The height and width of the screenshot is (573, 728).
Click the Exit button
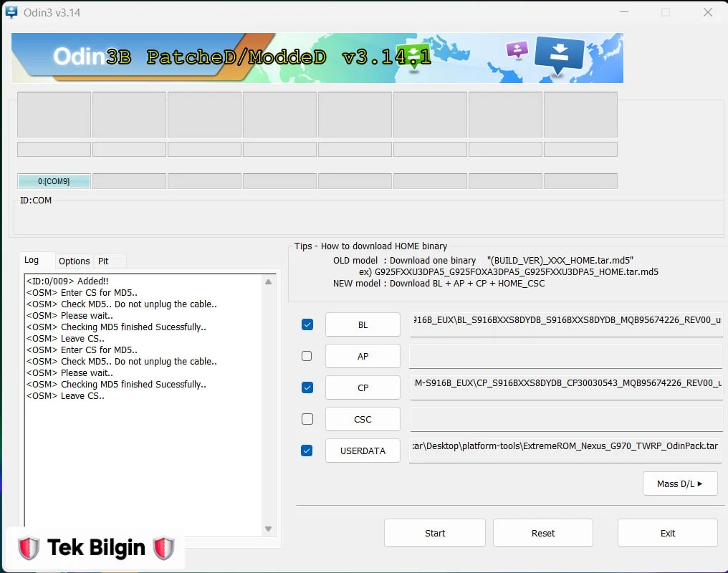pos(668,533)
